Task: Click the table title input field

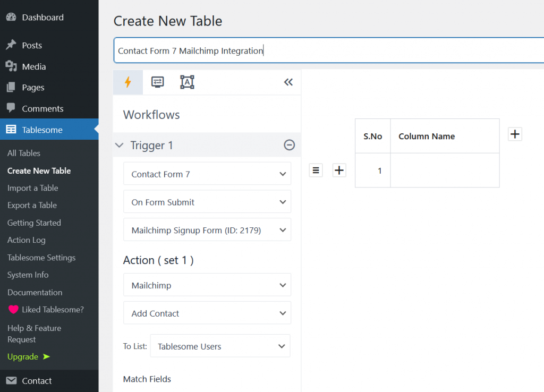Action: pos(328,50)
